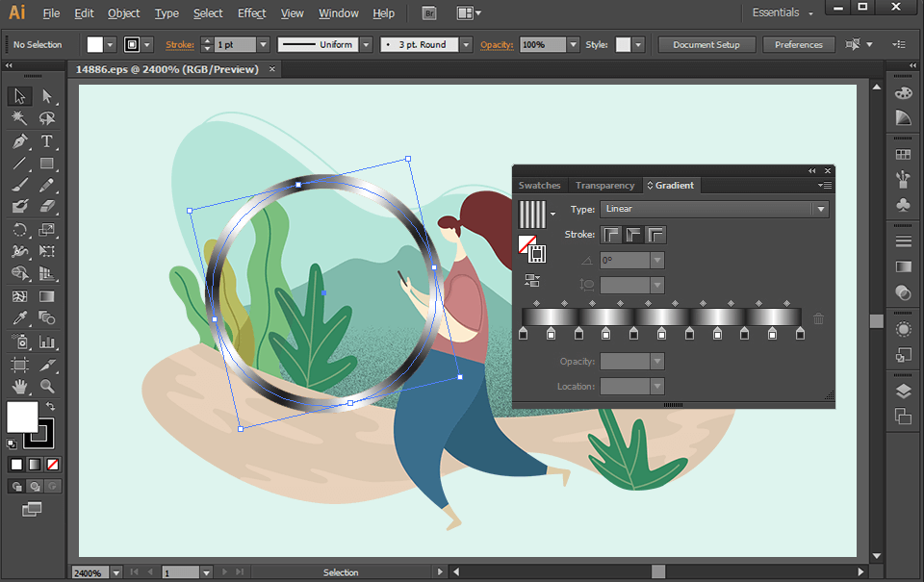Set the fill to None in the toolbar
924x582 pixels.
click(x=53, y=465)
